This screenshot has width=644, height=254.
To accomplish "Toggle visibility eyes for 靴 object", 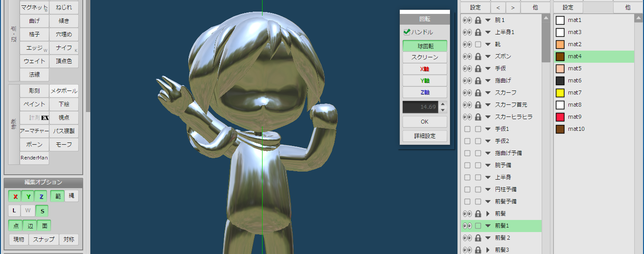I will (x=467, y=44).
